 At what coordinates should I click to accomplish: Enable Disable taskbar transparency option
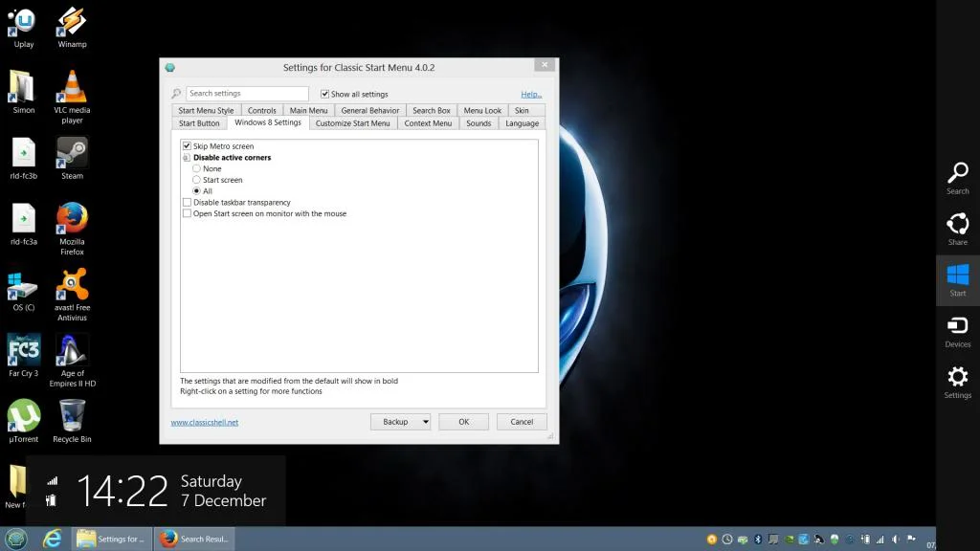187,203
